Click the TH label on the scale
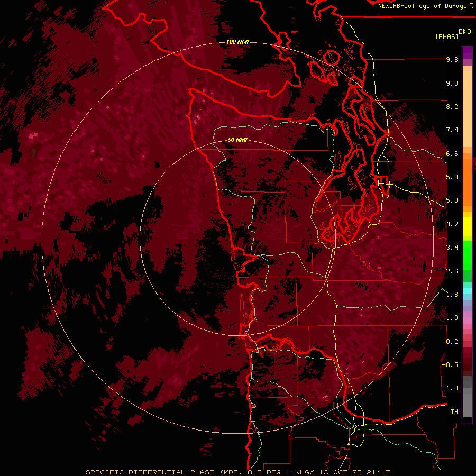Screen dimensions: 476x476 (x=454, y=412)
